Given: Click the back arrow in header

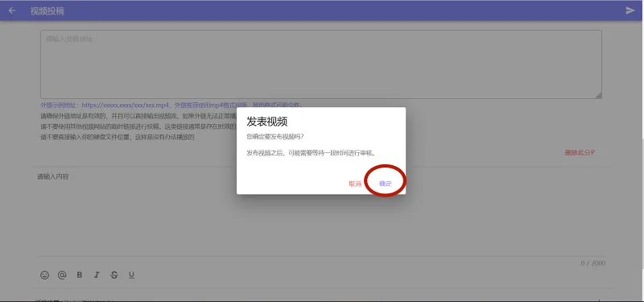Looking at the screenshot, I should pyautogui.click(x=12, y=10).
